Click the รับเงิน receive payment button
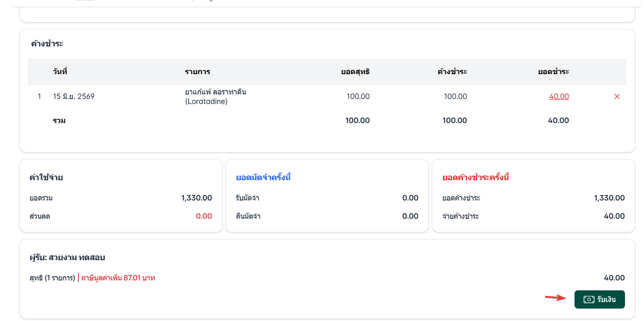644x321 pixels. coord(599,299)
